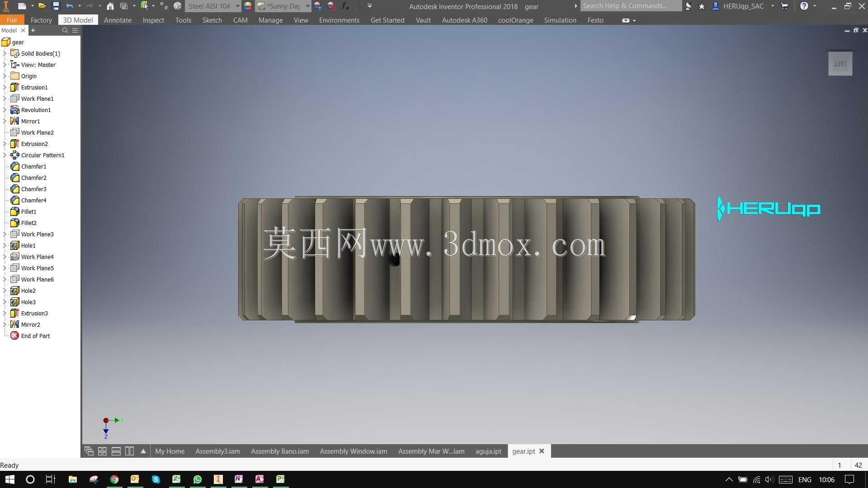This screenshot has height=488, width=868.
Task: Expand the Circular Pattern1 node
Action: [5, 155]
